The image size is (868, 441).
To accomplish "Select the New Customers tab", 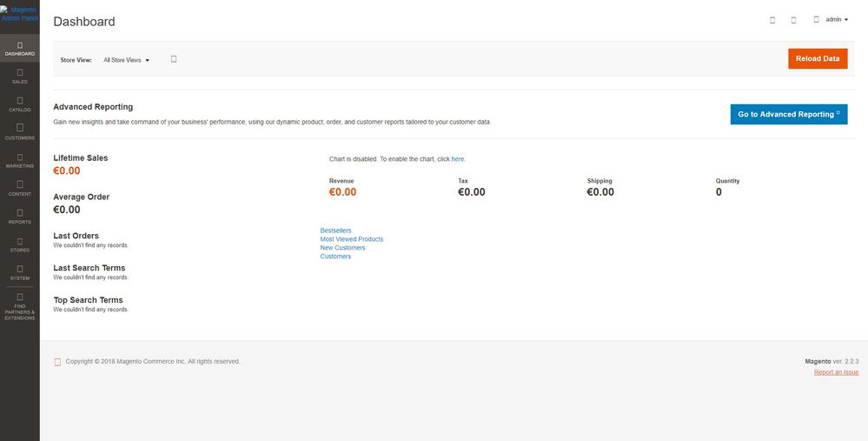I will [x=342, y=248].
